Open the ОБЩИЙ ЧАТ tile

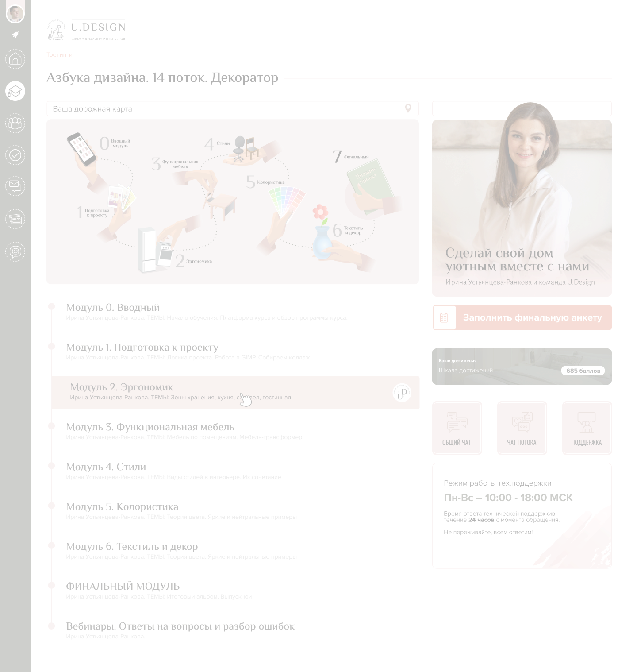pyautogui.click(x=457, y=428)
